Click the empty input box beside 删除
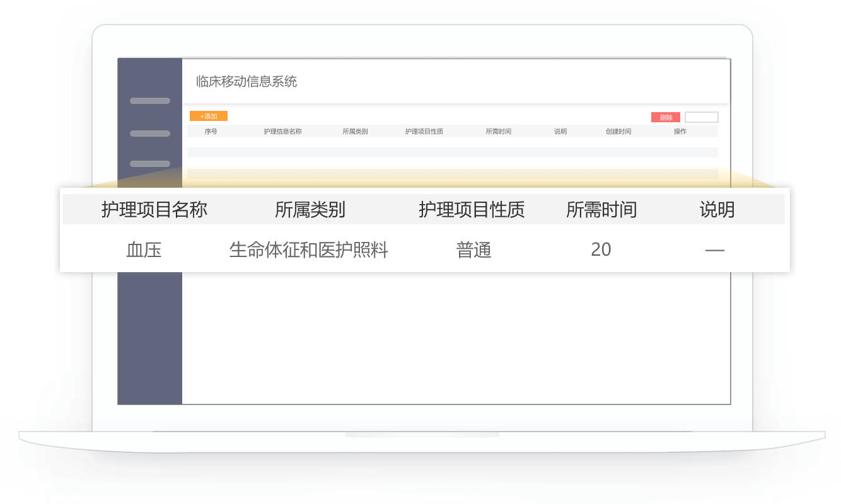 coord(702,117)
